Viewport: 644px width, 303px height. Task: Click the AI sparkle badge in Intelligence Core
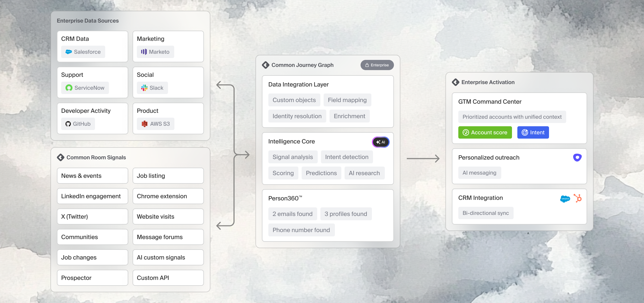coord(381,142)
